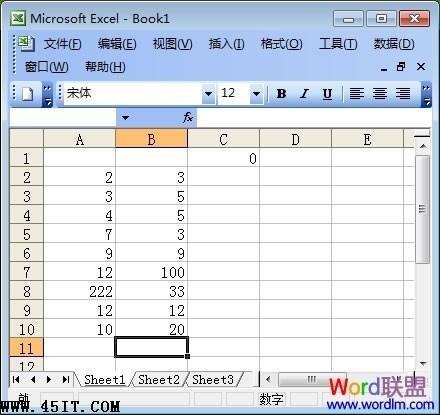Image resolution: width=440 pixels, height=415 pixels.
Task: Select cell A5 containing 7
Action: click(80, 234)
